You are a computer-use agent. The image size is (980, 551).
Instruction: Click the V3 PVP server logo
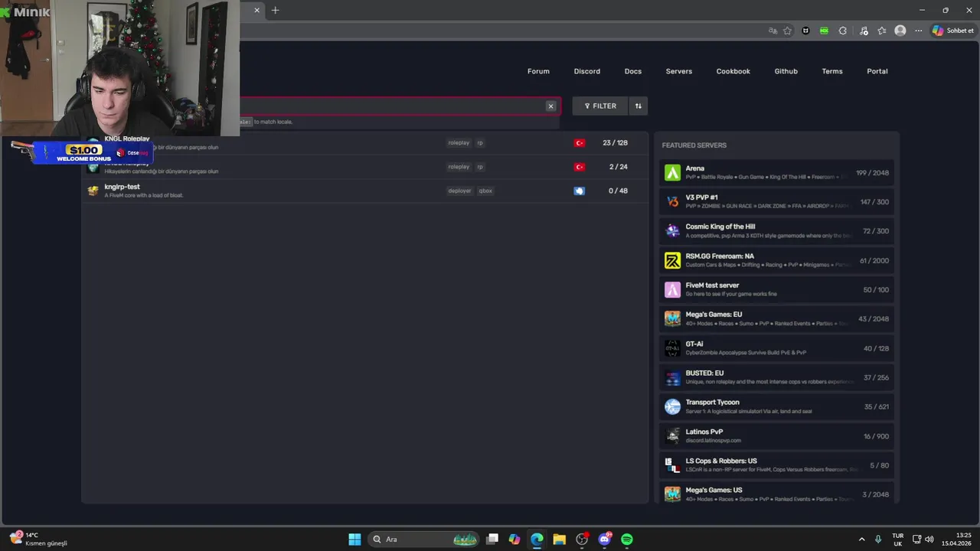click(x=672, y=202)
